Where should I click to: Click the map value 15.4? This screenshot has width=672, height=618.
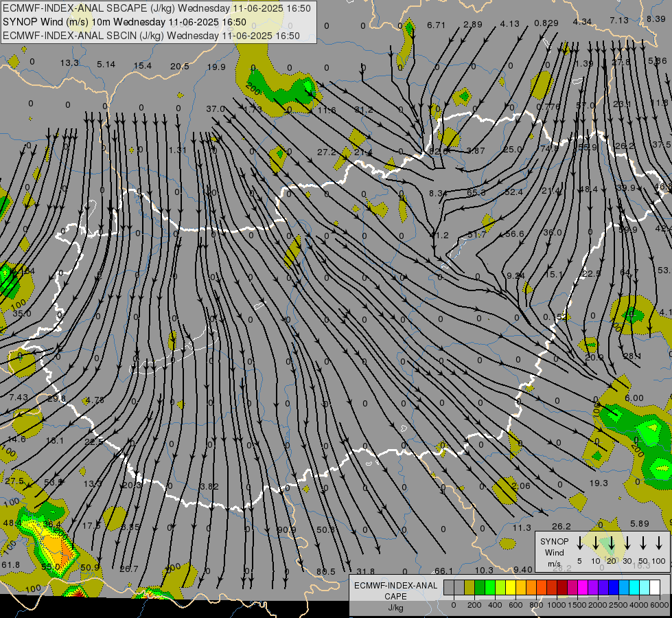click(143, 66)
